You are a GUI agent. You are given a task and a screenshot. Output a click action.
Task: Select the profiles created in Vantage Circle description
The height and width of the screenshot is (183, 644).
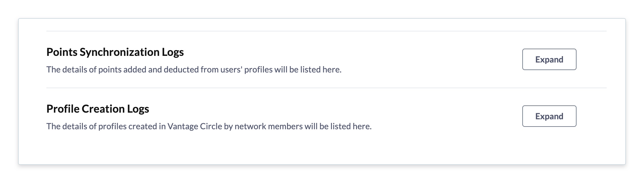(x=209, y=127)
